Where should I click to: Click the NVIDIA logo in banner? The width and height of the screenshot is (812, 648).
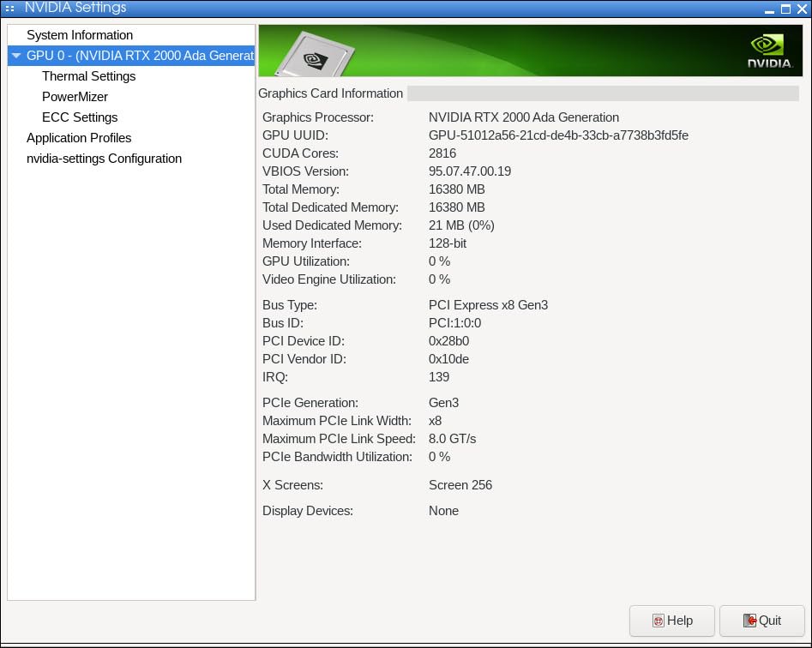[x=769, y=51]
